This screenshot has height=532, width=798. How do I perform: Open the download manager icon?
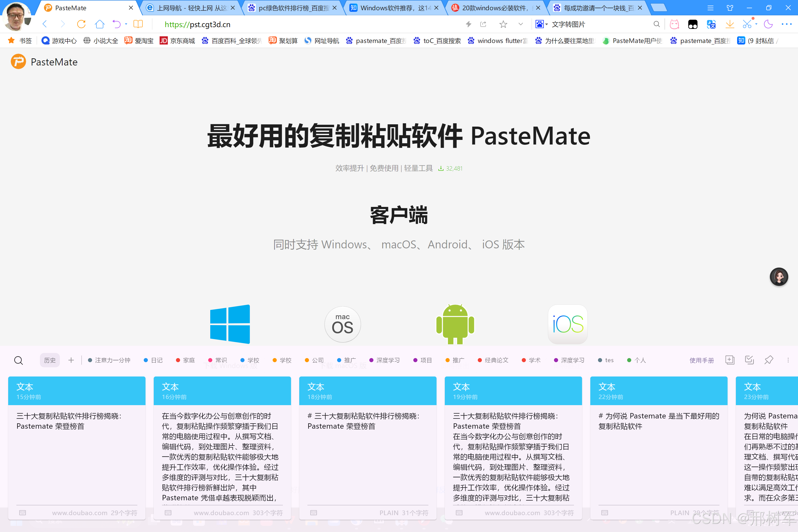coord(730,24)
